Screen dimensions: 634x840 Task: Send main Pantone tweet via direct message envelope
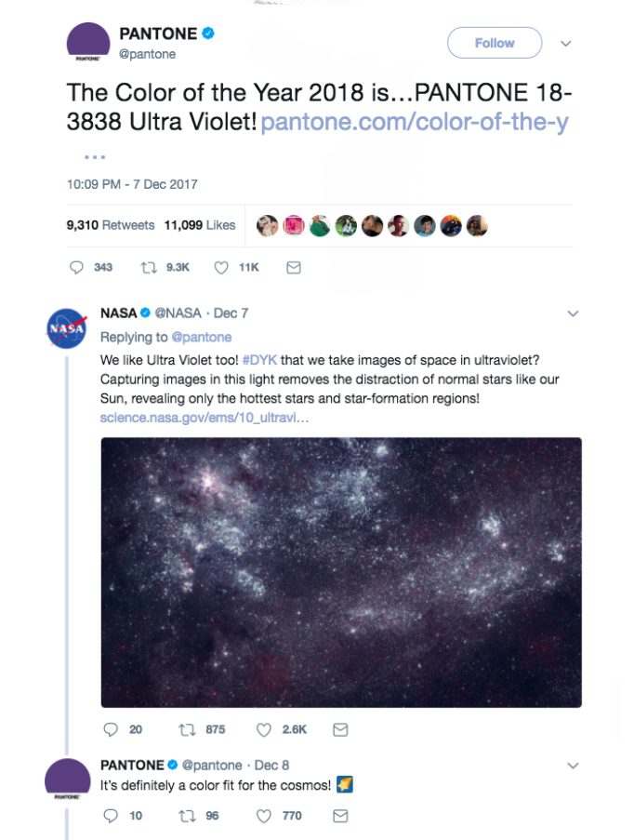click(x=294, y=267)
